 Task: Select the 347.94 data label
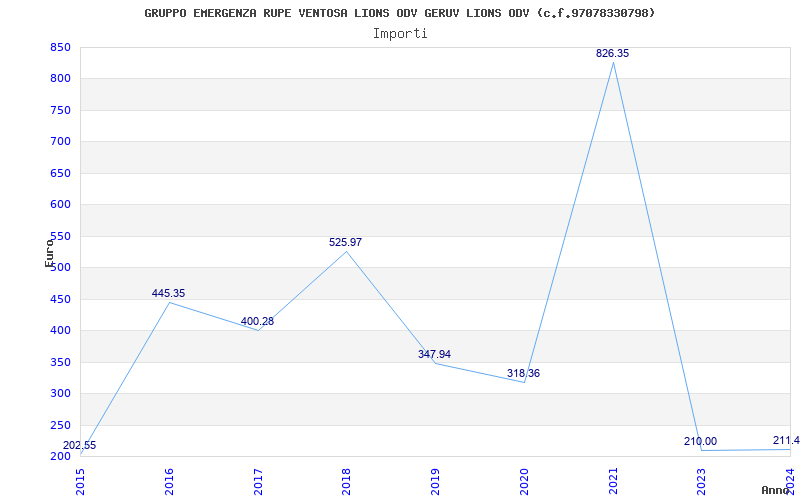(x=434, y=354)
